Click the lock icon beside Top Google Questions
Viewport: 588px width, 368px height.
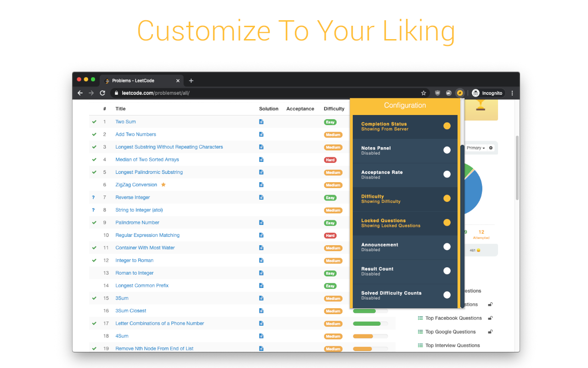click(x=490, y=332)
